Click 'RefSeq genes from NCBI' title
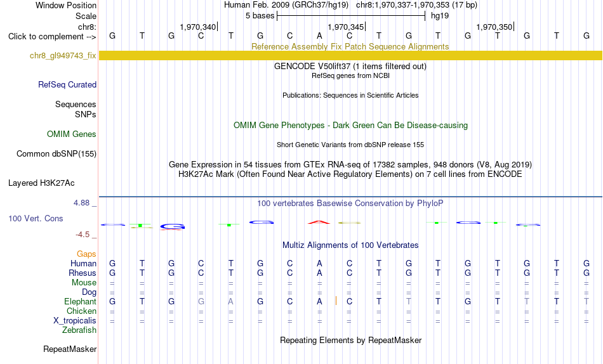The image size is (603, 364). [350, 75]
